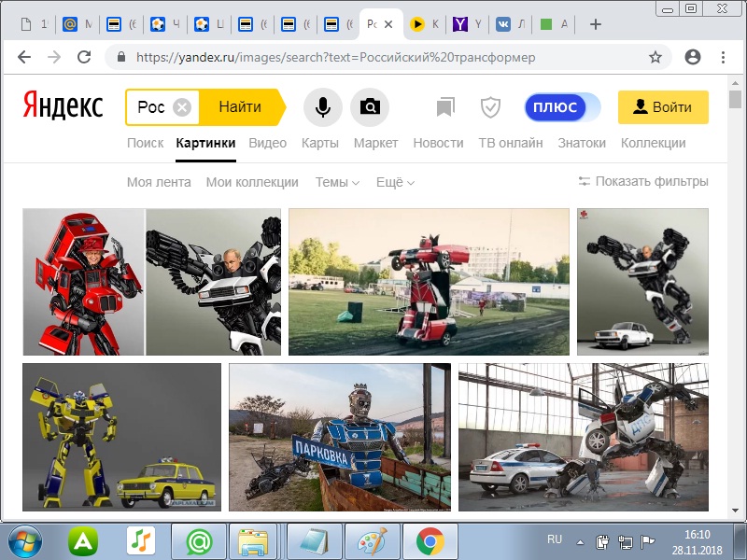
Task: Show hidden tray icons arrow
Action: click(x=580, y=542)
